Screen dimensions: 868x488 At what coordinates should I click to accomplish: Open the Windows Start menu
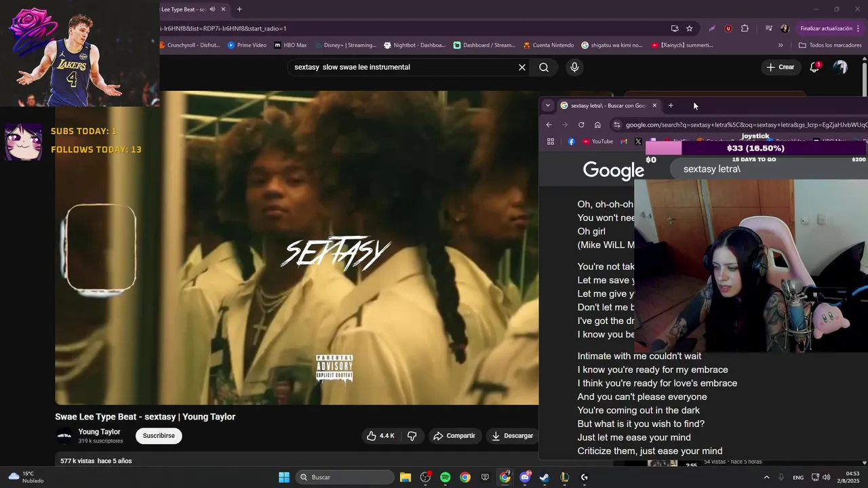coord(284,477)
